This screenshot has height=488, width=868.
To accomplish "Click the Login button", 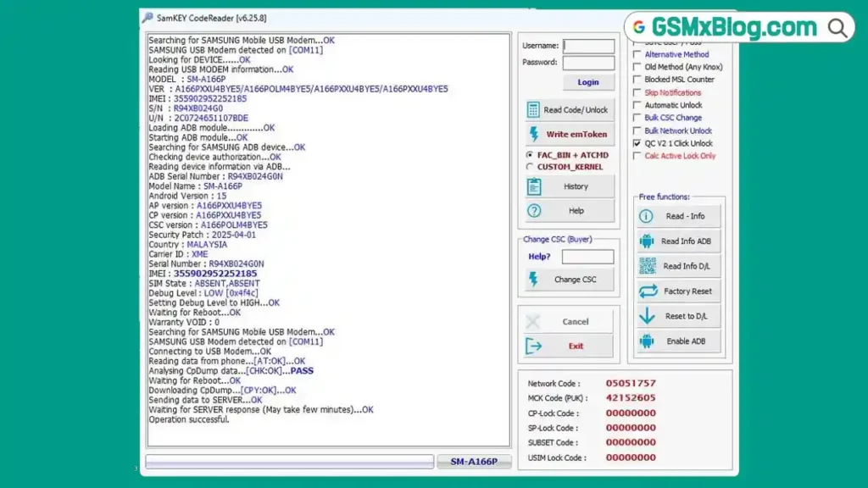I will coord(588,82).
